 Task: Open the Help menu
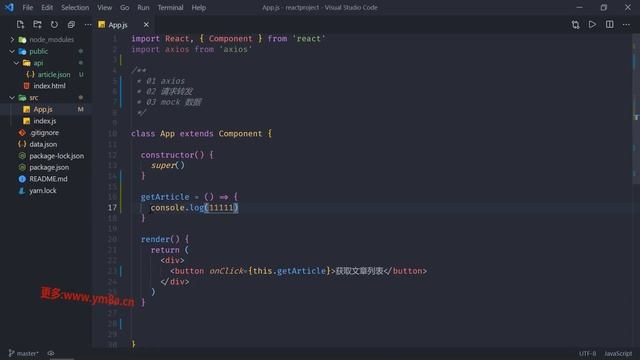coord(199,7)
